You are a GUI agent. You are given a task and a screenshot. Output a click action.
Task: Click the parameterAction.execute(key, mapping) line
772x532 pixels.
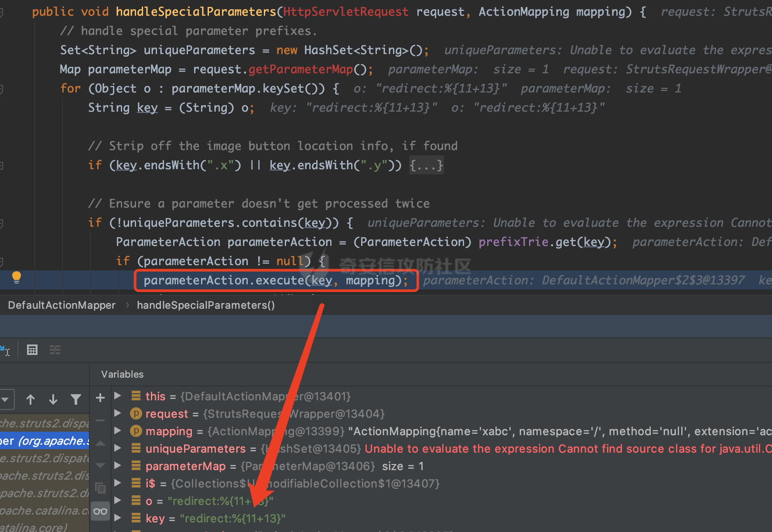tap(276, 280)
